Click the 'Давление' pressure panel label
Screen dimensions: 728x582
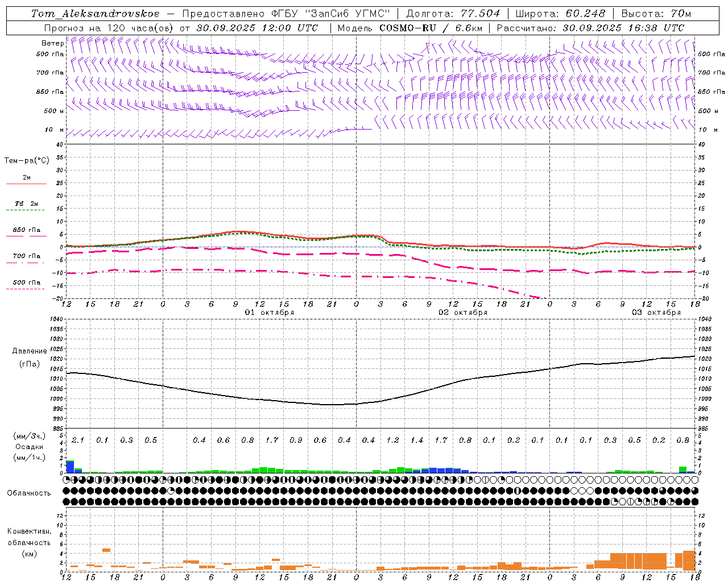(x=30, y=351)
